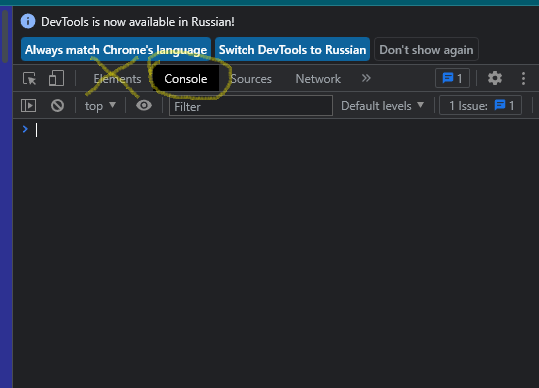This screenshot has width=539, height=388.
Task: Open the top JavaScript context dropdown
Action: 100,106
